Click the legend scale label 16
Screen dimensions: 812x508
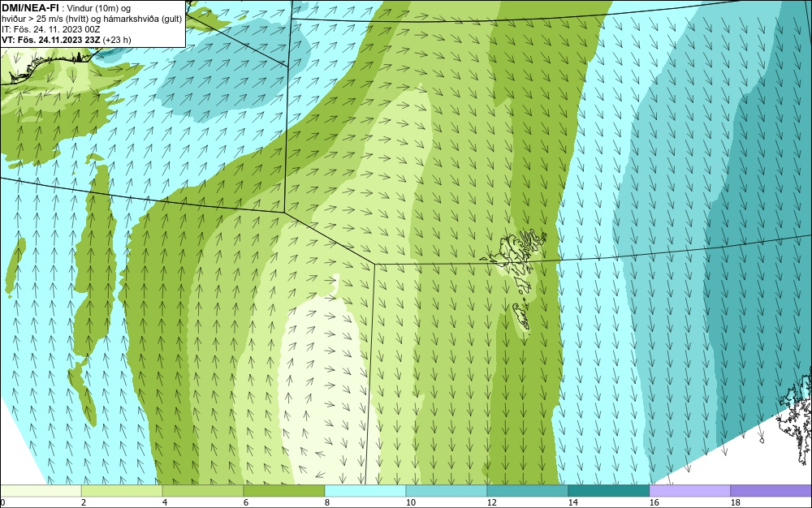tap(654, 502)
